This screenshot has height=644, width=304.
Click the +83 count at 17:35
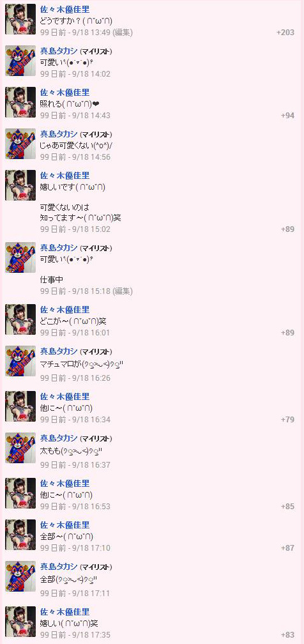287,635
